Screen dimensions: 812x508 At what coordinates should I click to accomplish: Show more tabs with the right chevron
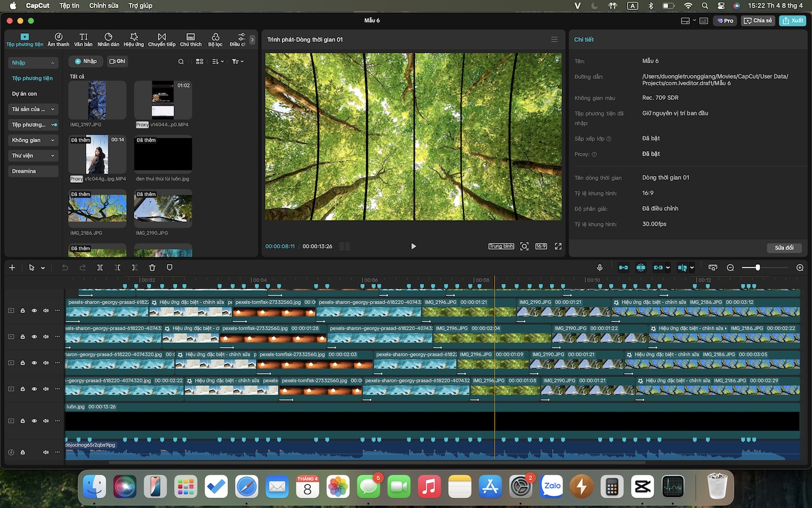(x=252, y=39)
